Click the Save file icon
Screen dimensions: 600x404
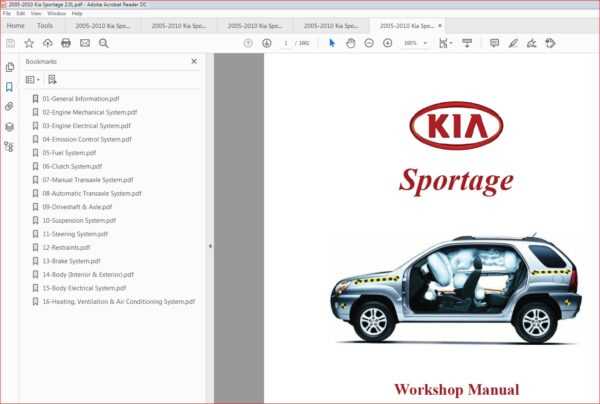(x=10, y=43)
